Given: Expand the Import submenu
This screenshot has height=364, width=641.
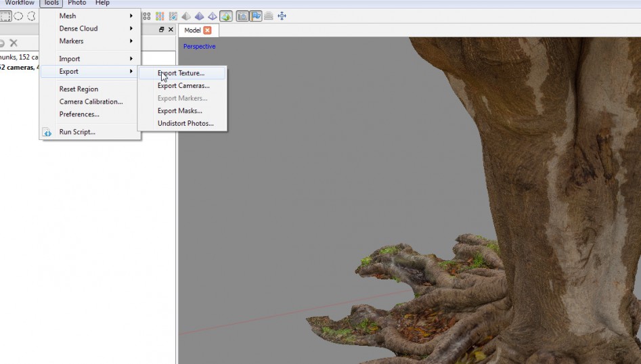Looking at the screenshot, I should pyautogui.click(x=90, y=59).
